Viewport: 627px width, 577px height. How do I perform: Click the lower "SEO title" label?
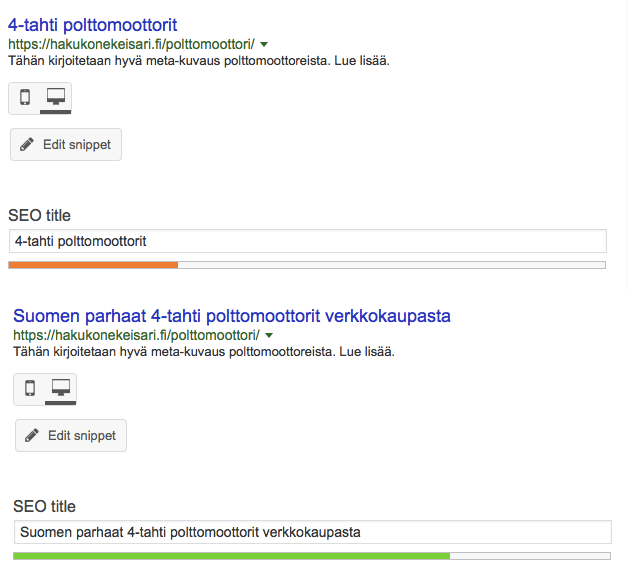(44, 506)
